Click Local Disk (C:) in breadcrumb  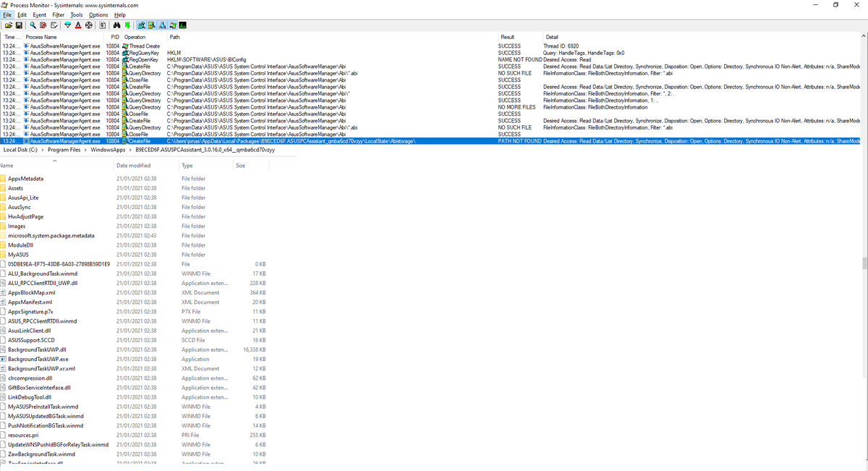[21, 150]
